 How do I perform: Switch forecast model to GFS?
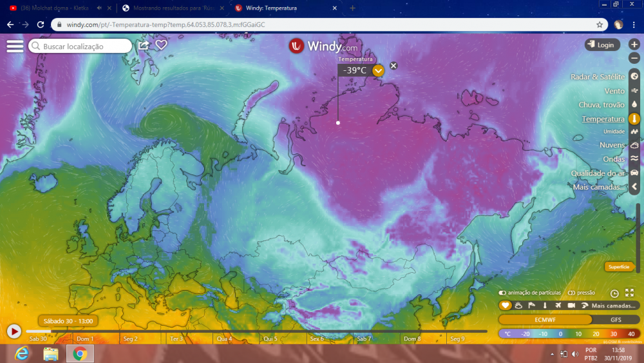pos(616,319)
